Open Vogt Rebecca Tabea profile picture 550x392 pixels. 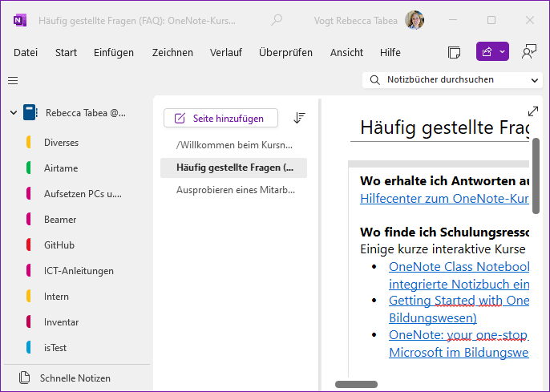(415, 20)
